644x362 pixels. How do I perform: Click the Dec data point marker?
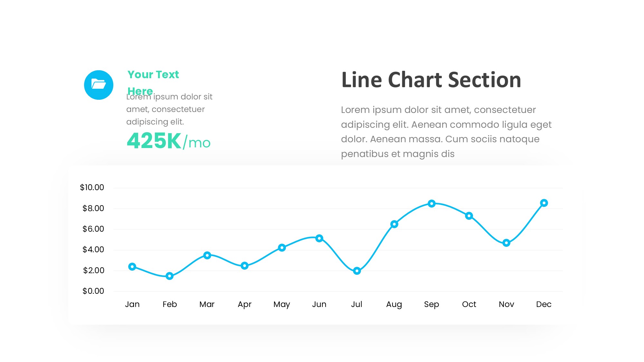point(544,203)
